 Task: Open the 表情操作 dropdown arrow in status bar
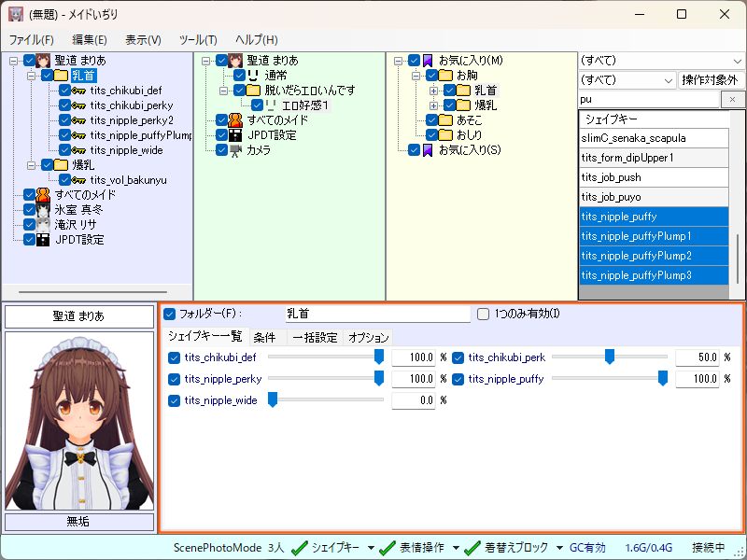click(x=457, y=548)
